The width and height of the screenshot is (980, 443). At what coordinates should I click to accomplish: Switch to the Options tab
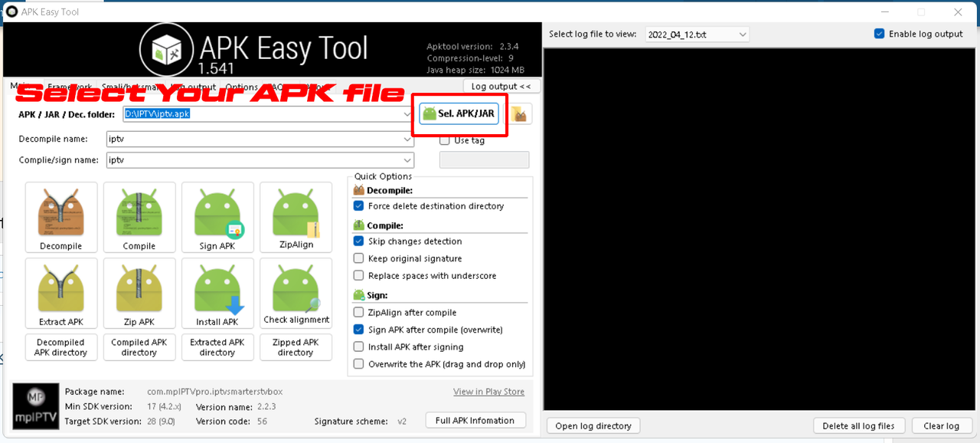click(241, 87)
